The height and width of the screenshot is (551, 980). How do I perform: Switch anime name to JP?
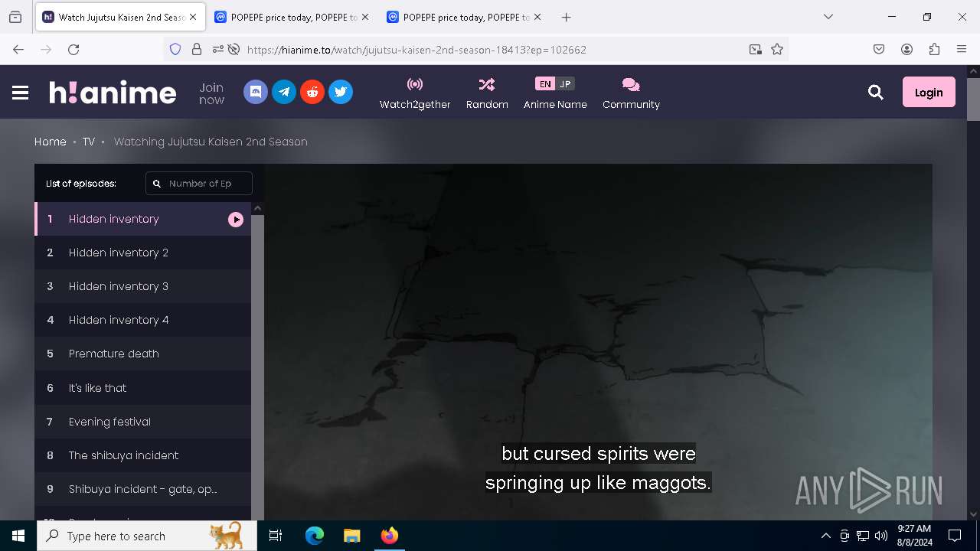pos(565,84)
